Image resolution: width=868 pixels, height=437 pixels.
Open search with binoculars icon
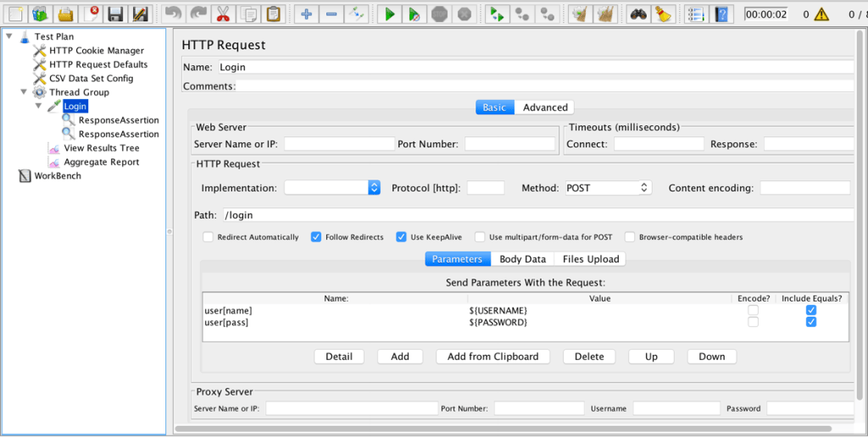tap(639, 14)
